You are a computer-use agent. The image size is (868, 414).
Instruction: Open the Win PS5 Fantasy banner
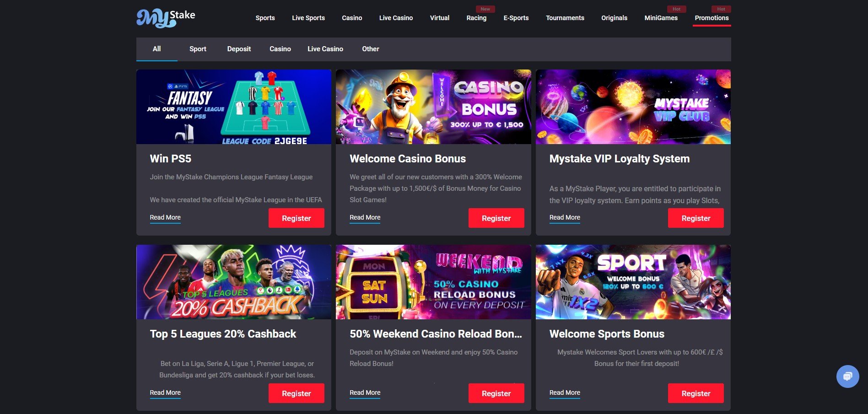(233, 107)
